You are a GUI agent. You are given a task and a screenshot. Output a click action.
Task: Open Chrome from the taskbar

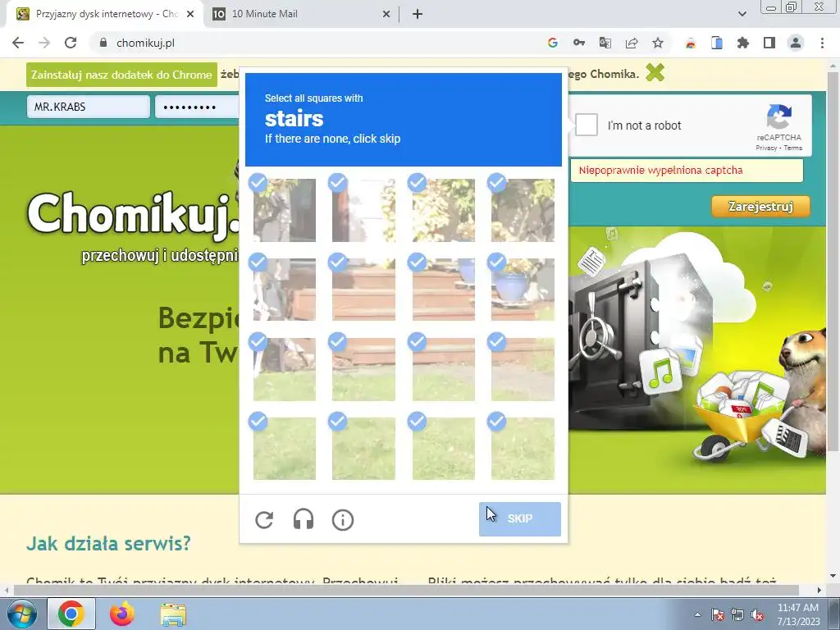point(71,614)
